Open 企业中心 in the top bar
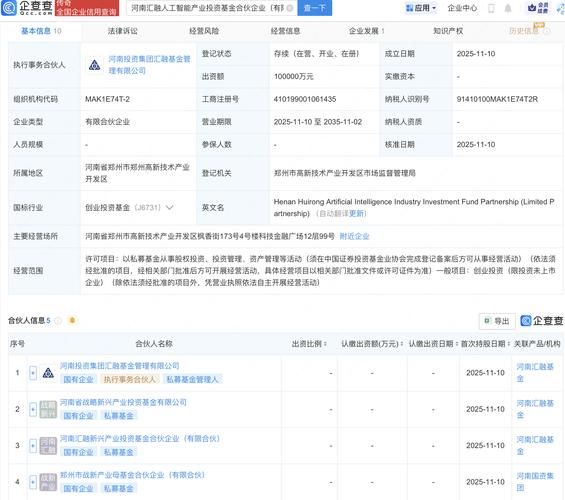 462,8
